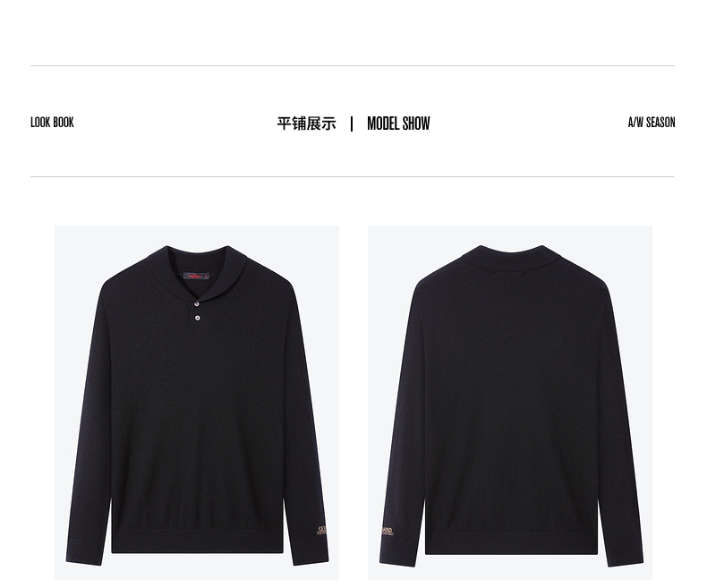Screen dimensions: 707x588
Task: Click the left cuff of the front-view sweater
Action: click(84, 551)
